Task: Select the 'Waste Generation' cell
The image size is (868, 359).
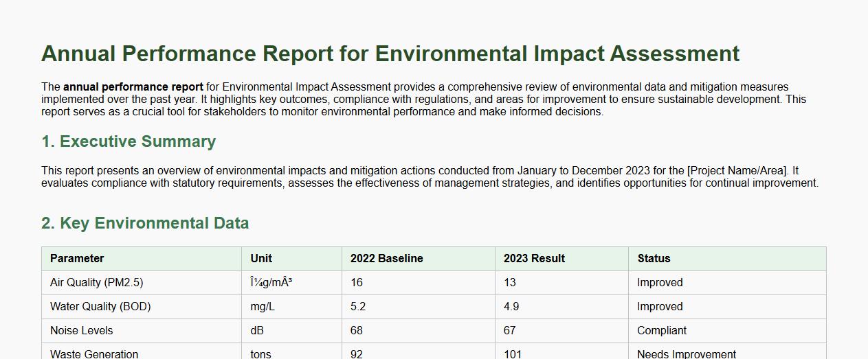Action: [142, 351]
